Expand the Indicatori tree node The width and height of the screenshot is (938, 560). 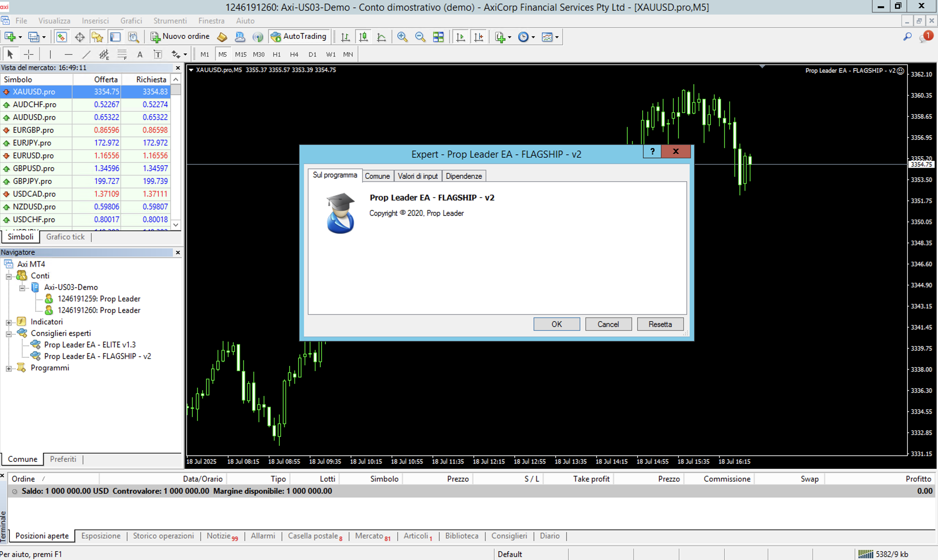click(x=8, y=322)
